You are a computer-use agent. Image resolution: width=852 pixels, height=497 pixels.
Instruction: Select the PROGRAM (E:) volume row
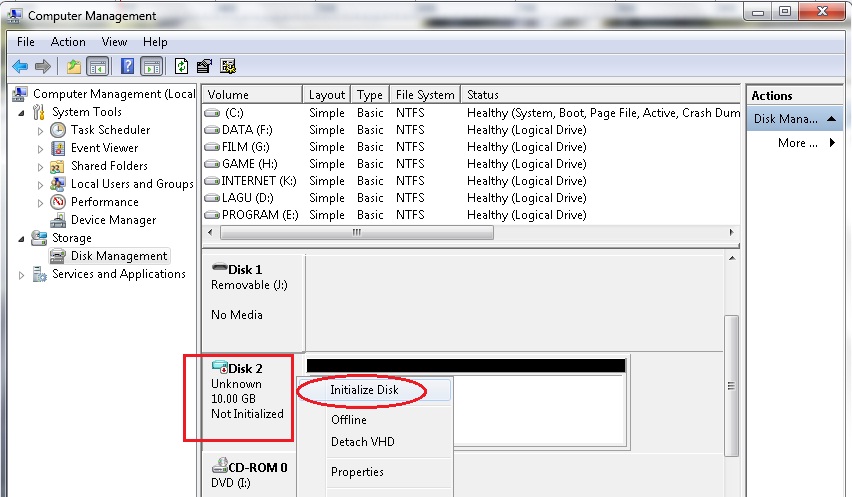[471, 215]
